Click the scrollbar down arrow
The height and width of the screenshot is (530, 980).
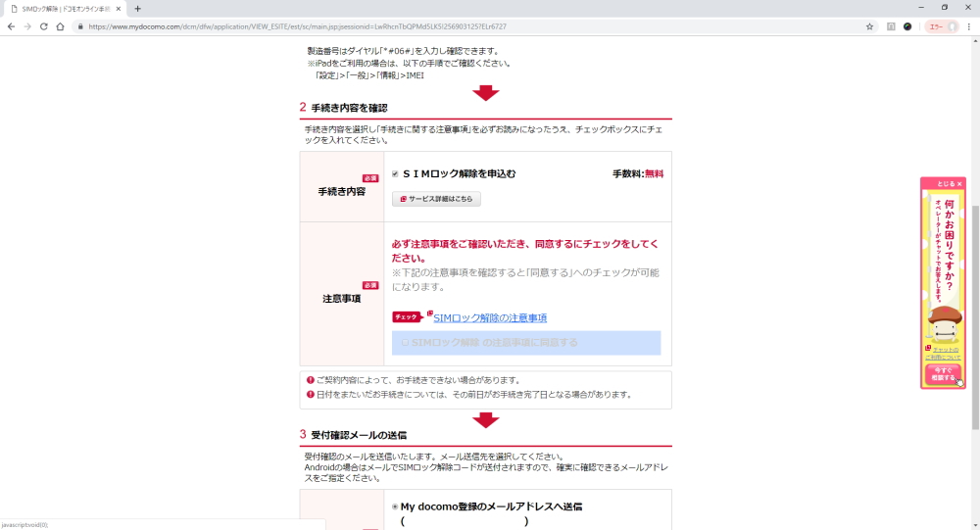click(x=975, y=525)
